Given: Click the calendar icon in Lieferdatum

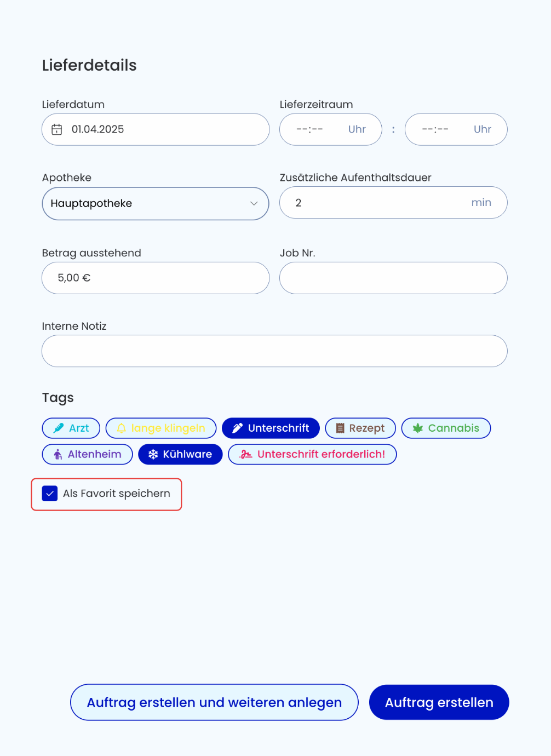Looking at the screenshot, I should (56, 129).
